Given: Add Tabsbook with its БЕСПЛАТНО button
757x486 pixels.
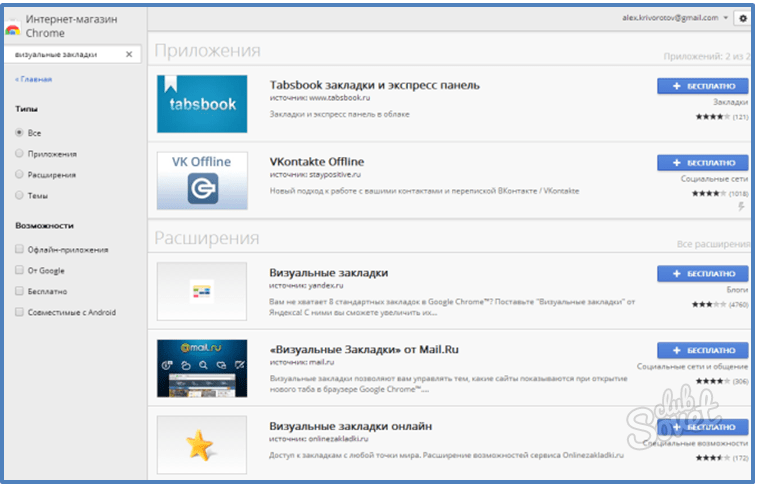Looking at the screenshot, I should click(x=702, y=86).
